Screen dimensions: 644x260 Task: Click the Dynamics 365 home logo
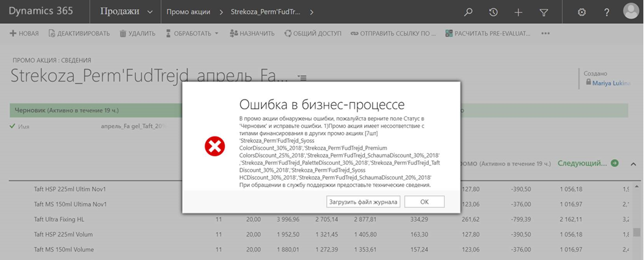pyautogui.click(x=41, y=11)
